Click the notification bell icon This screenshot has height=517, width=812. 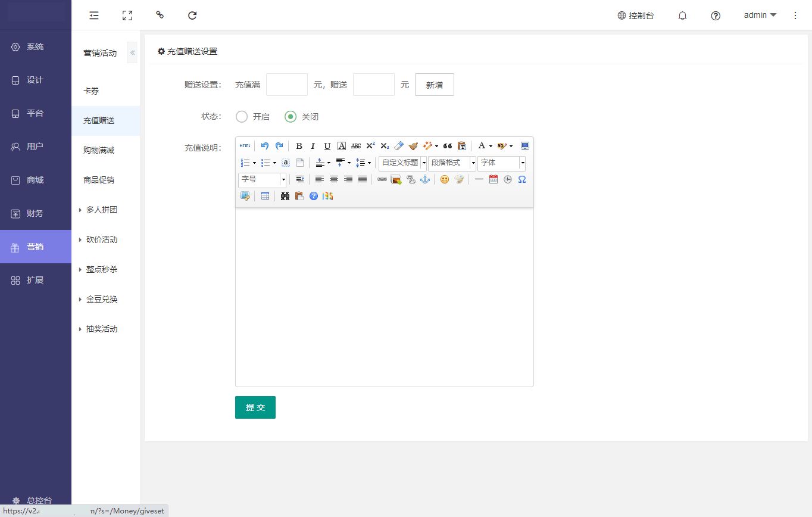[682, 15]
